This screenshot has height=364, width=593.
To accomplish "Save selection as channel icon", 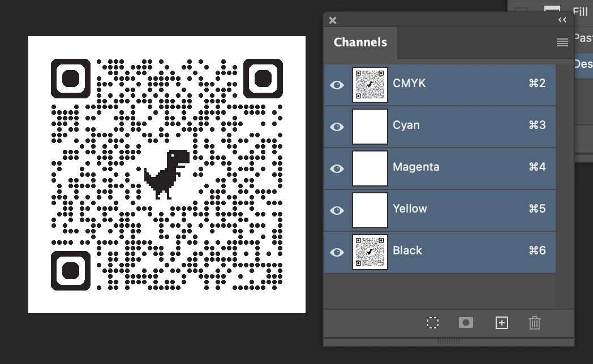I will click(466, 323).
